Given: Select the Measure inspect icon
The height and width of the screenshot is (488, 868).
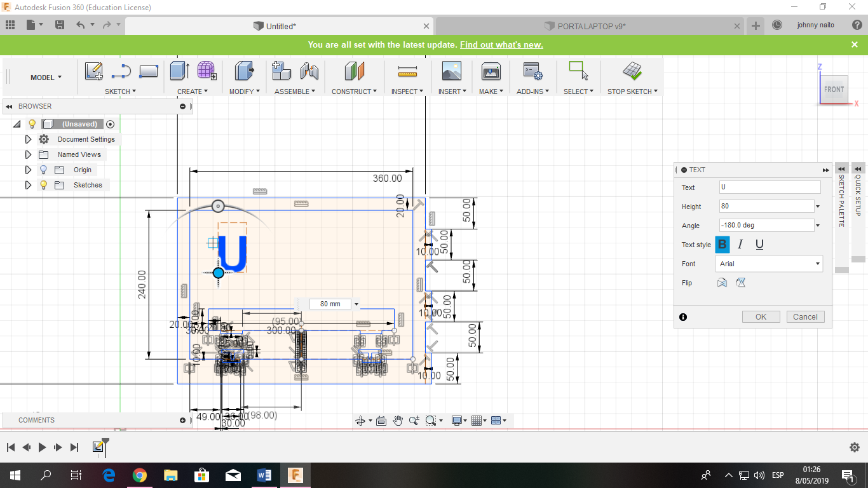Looking at the screenshot, I should [x=407, y=71].
